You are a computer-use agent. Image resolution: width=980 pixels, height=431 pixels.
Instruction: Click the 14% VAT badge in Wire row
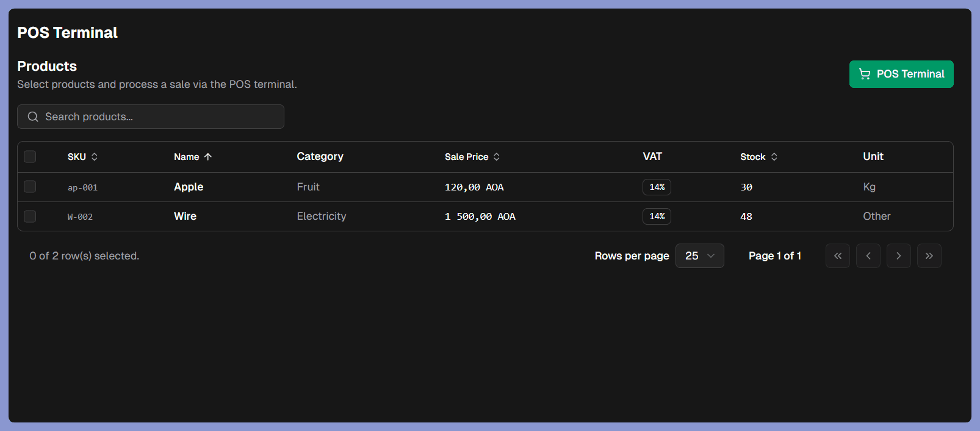point(657,216)
